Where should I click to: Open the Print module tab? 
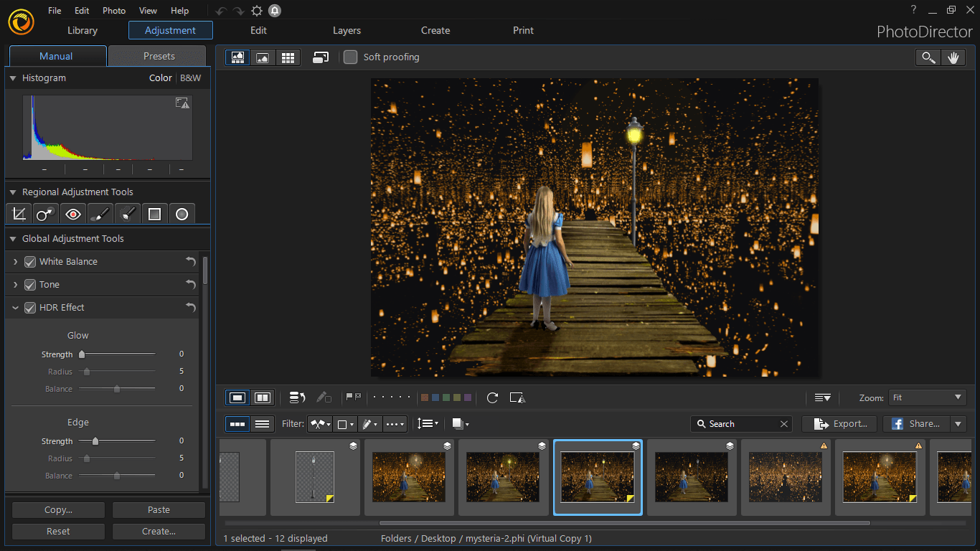523,30
